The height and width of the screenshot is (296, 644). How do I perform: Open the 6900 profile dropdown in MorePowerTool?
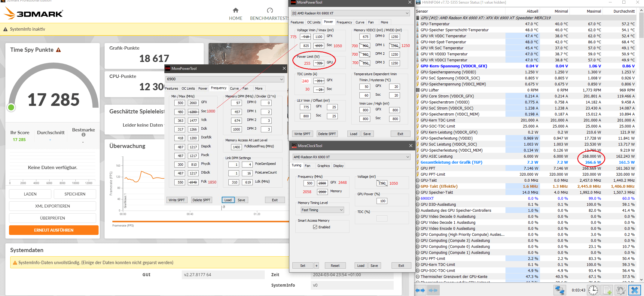225,79
